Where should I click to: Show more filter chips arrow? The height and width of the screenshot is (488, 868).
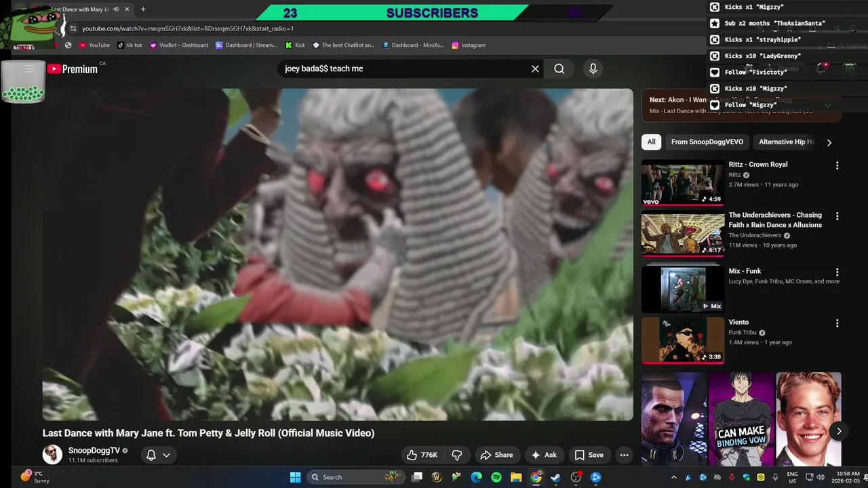(829, 142)
